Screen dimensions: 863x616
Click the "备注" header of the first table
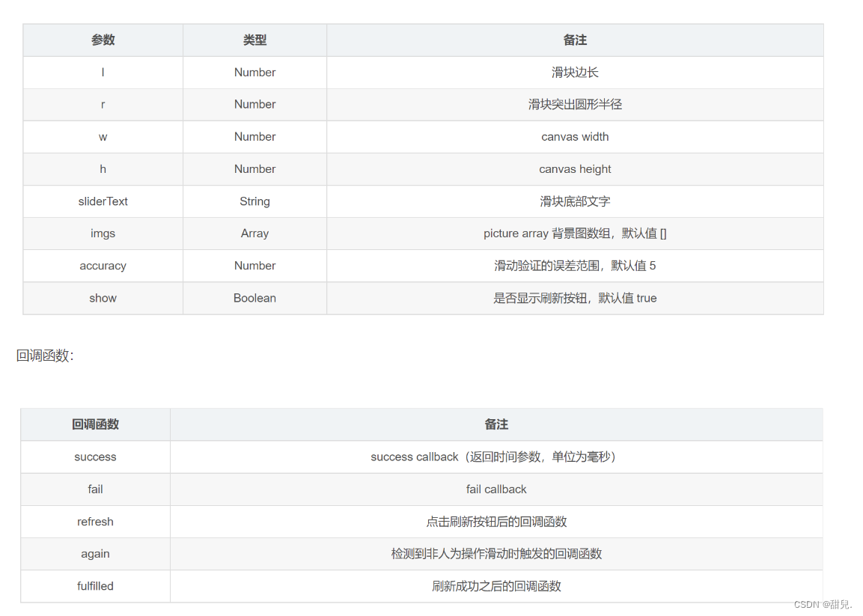(575, 40)
